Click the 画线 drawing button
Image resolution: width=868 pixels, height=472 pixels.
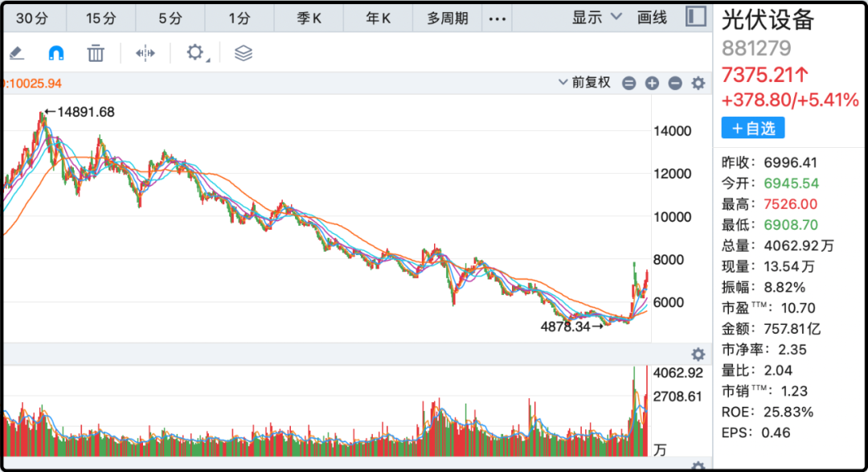pyautogui.click(x=652, y=18)
